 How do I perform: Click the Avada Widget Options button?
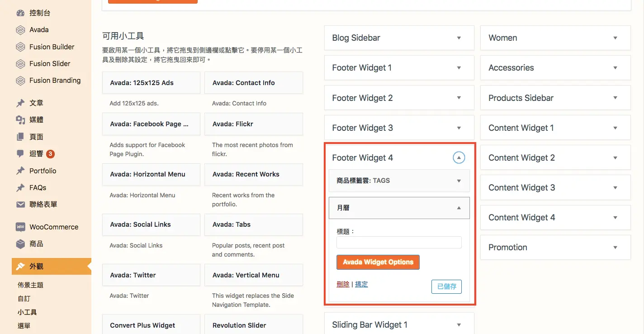[x=378, y=262]
